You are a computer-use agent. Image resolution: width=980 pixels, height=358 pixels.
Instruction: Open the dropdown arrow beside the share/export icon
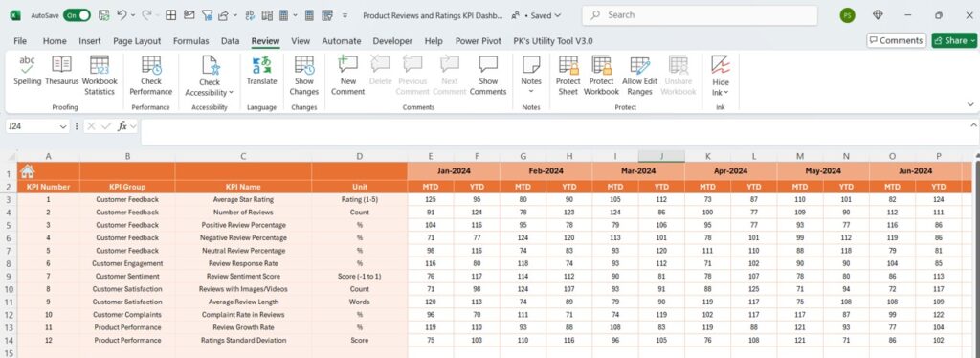click(x=235, y=15)
